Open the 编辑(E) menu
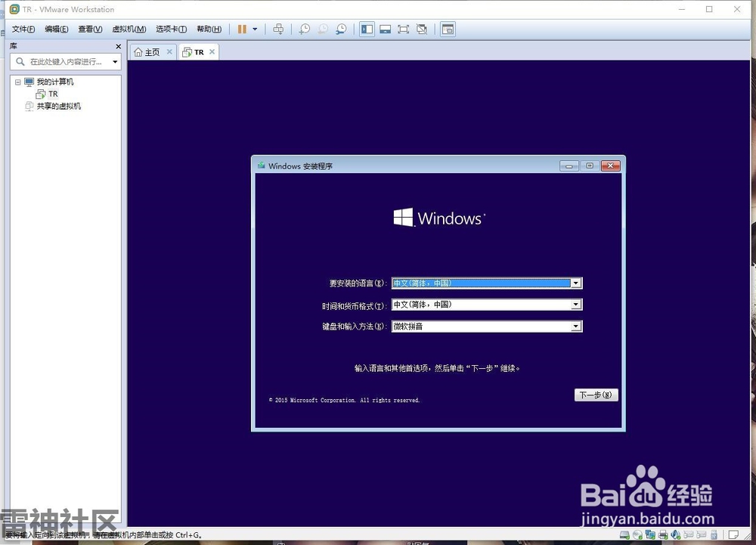Viewport: 756px width, 545px height. click(x=57, y=29)
